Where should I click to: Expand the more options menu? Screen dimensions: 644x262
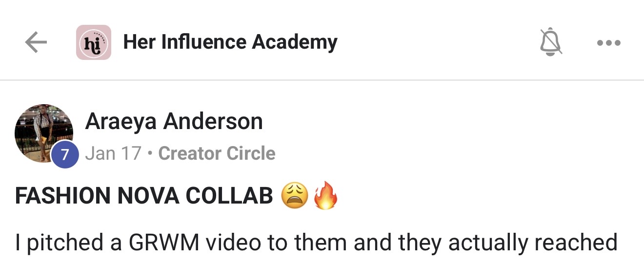pyautogui.click(x=608, y=43)
